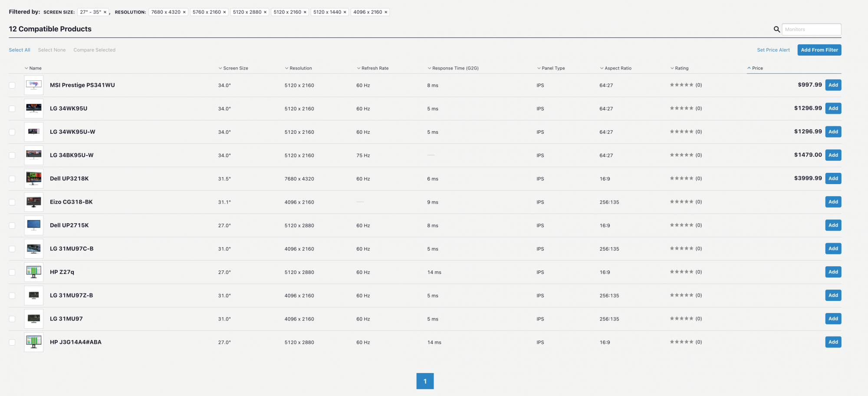868x396 pixels.
Task: Remove the 4096 x 2160 resolution filter
Action: (386, 12)
